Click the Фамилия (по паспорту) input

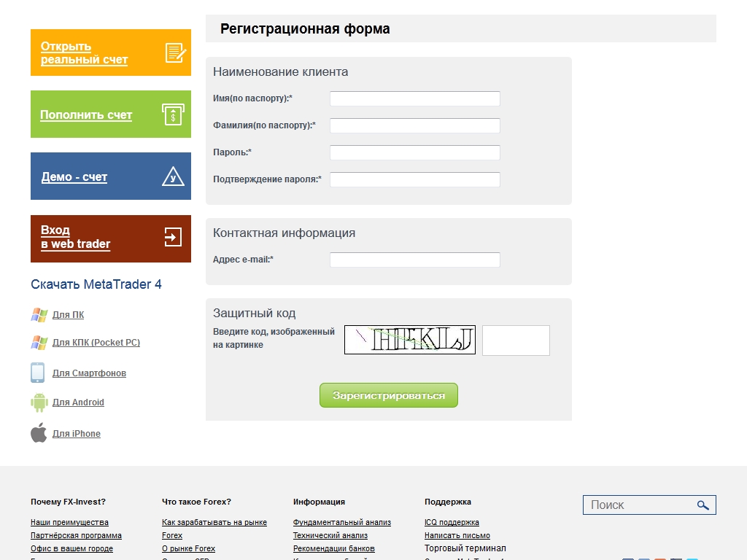click(x=414, y=125)
